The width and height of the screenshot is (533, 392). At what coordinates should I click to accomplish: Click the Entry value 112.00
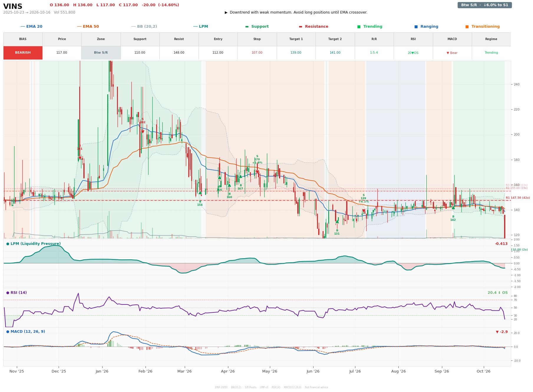point(218,53)
